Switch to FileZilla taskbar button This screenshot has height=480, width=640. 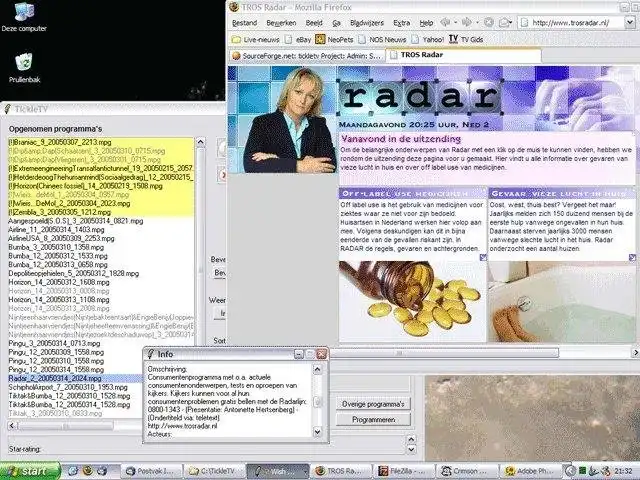(404, 471)
